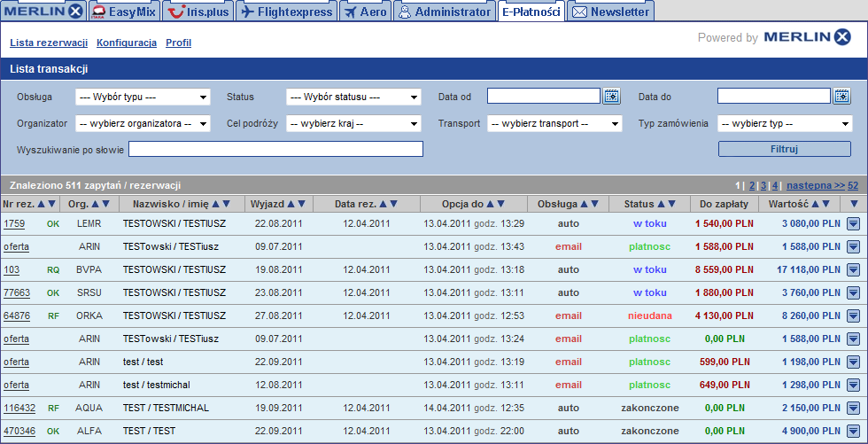Sort Org. column descending arrow
The width and height of the screenshot is (868, 444).
[105, 204]
